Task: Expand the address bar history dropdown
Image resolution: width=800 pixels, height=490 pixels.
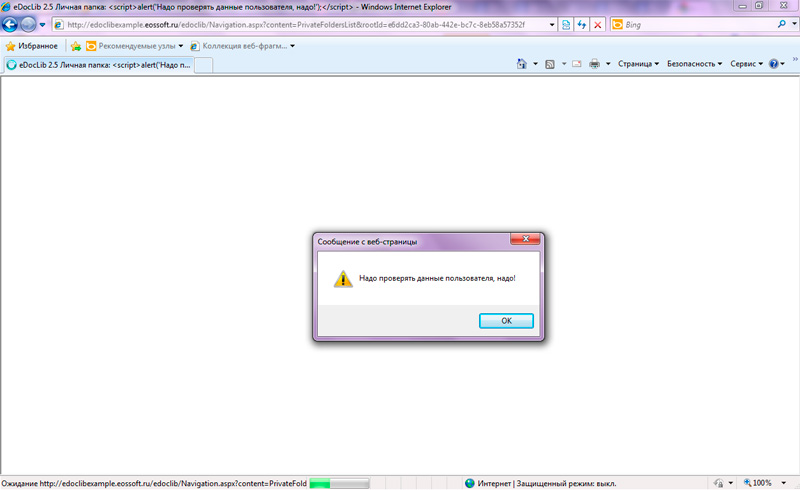Action: point(552,24)
